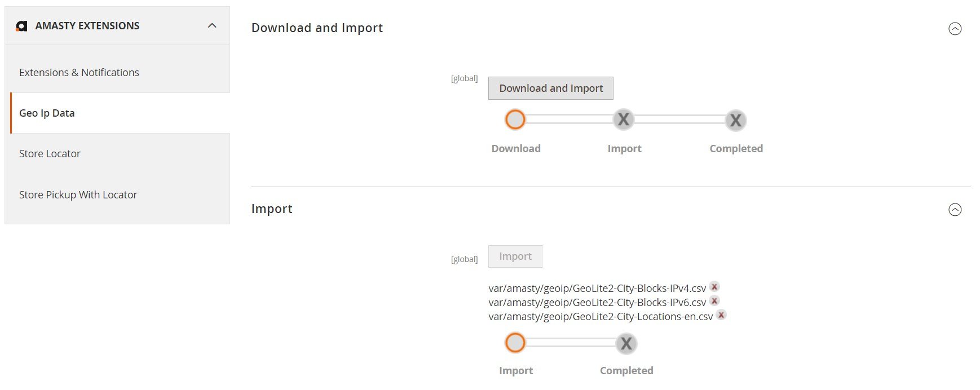Click the disabled Import button
The image size is (980, 390).
(515, 256)
